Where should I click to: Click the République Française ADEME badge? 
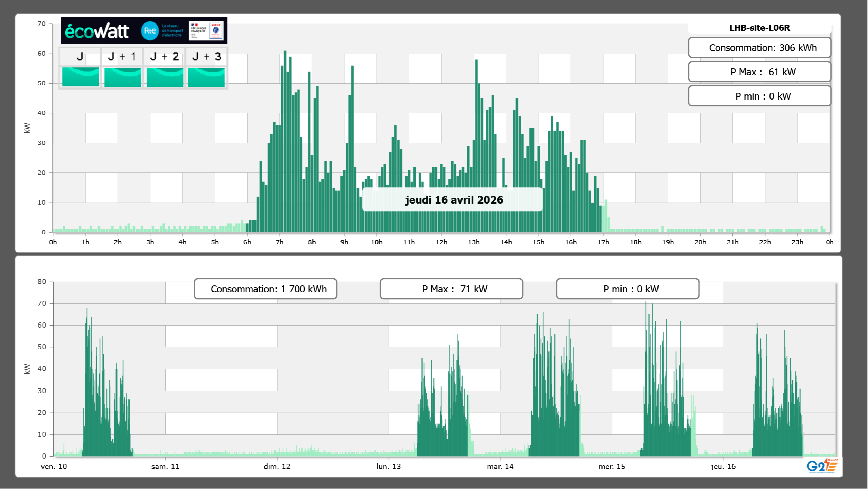click(206, 31)
